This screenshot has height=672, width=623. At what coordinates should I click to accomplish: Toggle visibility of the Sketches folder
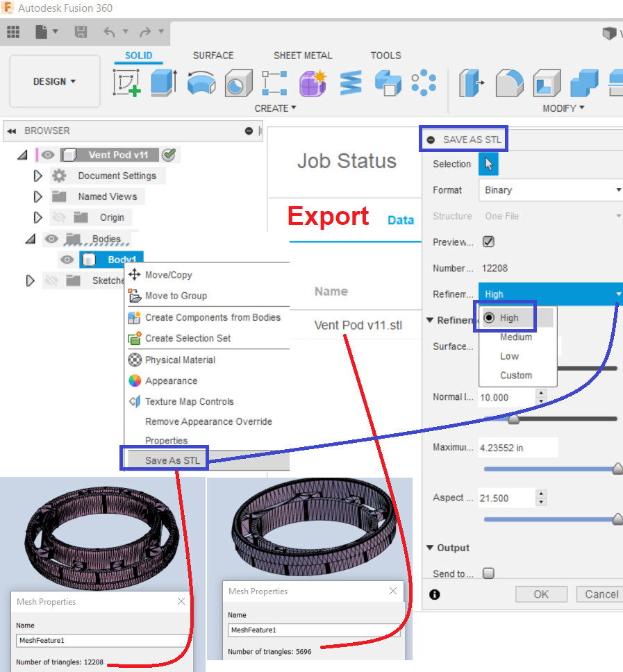click(x=51, y=280)
